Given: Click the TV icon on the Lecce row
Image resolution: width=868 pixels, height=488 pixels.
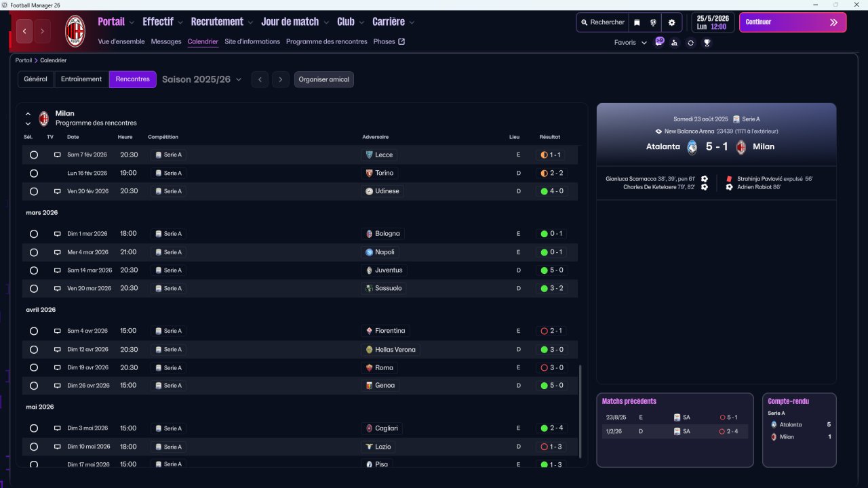Looking at the screenshot, I should click(58, 155).
